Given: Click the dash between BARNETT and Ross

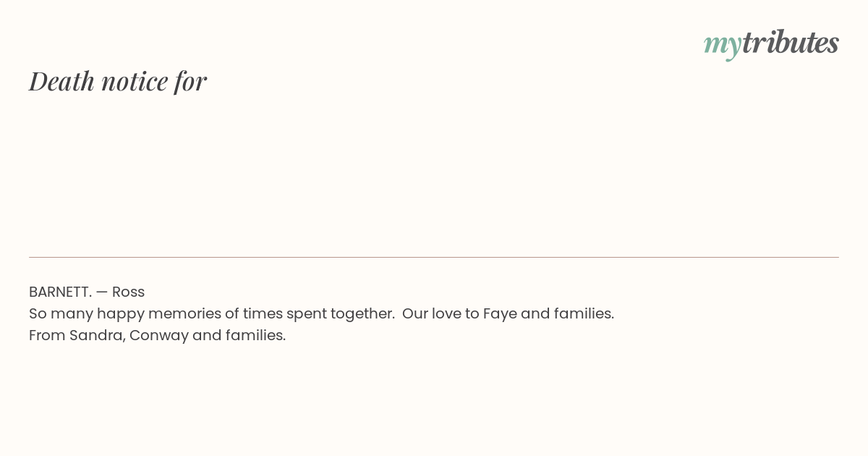Looking at the screenshot, I should 101,292.
